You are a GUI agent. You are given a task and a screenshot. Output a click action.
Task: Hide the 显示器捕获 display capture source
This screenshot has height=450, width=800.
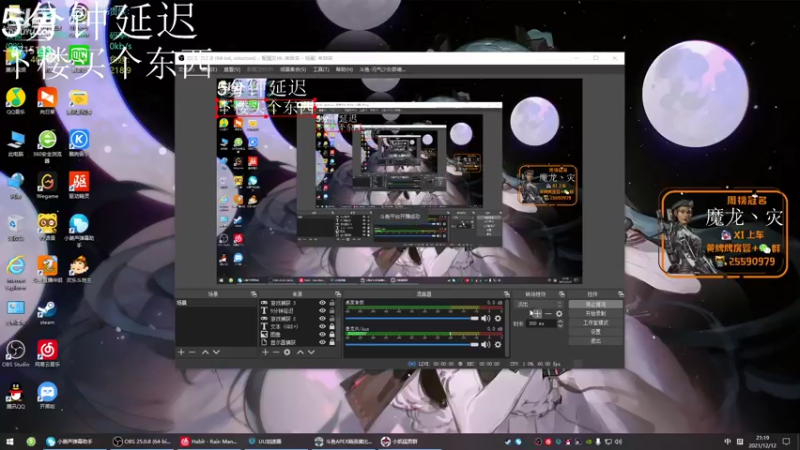pyautogui.click(x=322, y=342)
